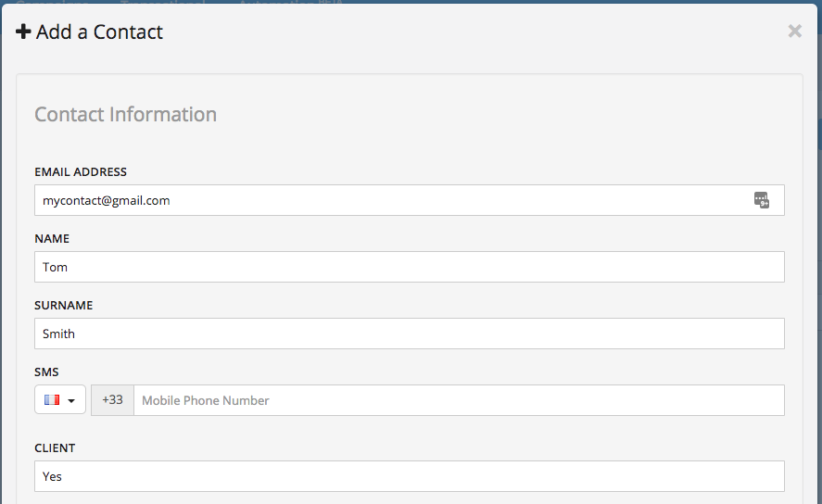This screenshot has width=822, height=504.
Task: Click the SMS field label
Action: (46, 372)
